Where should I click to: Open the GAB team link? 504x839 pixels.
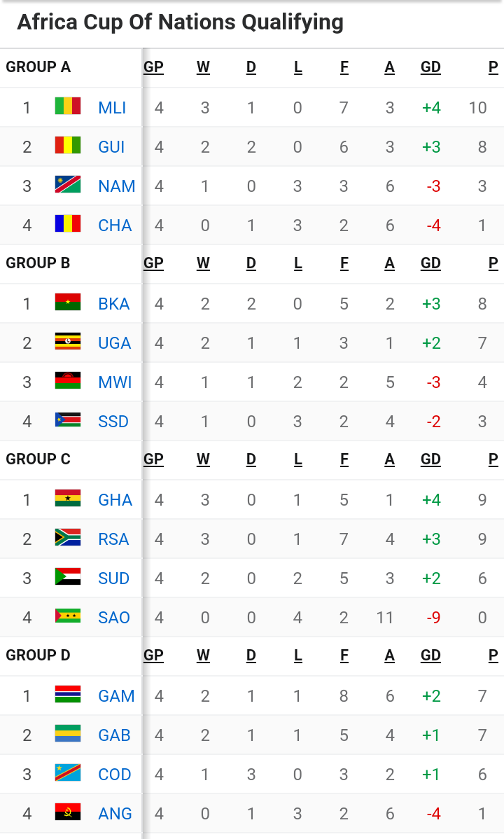pyautogui.click(x=114, y=735)
